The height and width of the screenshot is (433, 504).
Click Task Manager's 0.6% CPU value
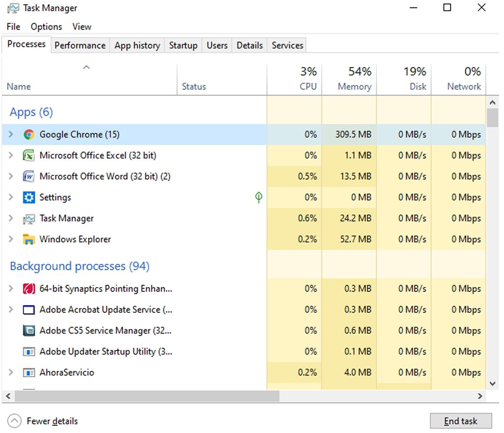307,218
